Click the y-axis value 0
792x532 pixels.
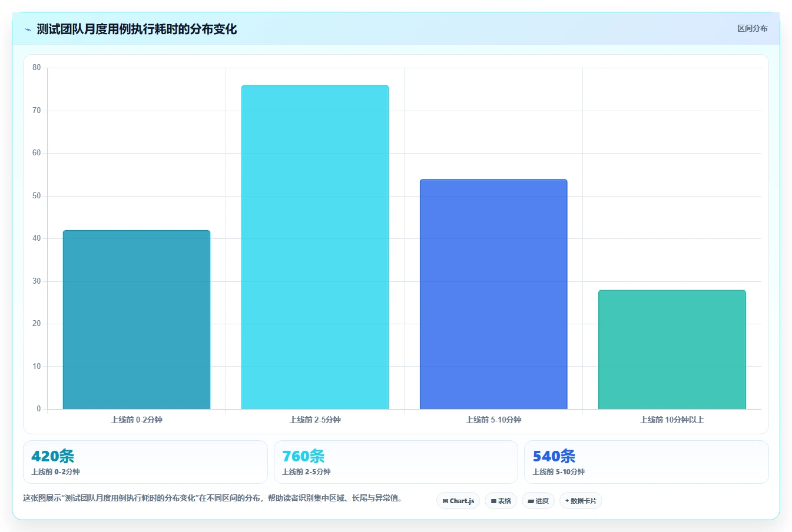click(x=39, y=409)
